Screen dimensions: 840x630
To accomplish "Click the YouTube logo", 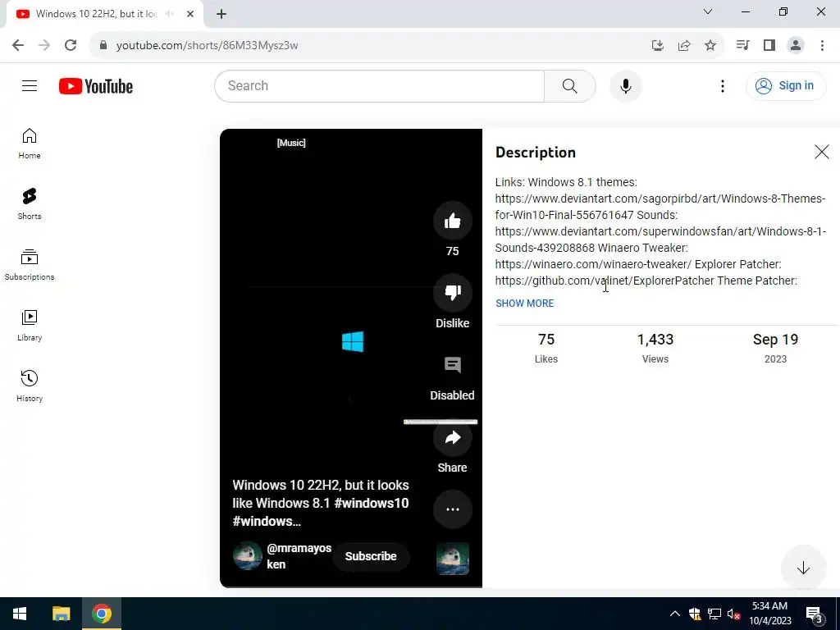I will [96, 86].
